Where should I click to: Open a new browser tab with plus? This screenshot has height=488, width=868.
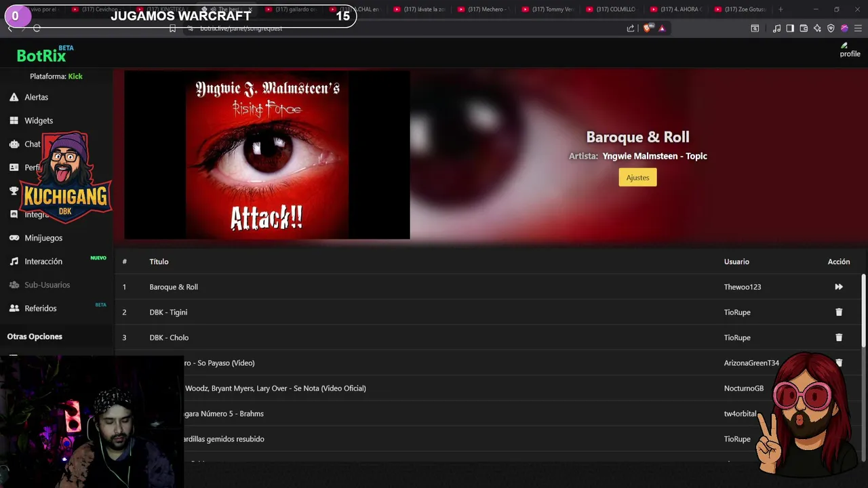click(781, 9)
